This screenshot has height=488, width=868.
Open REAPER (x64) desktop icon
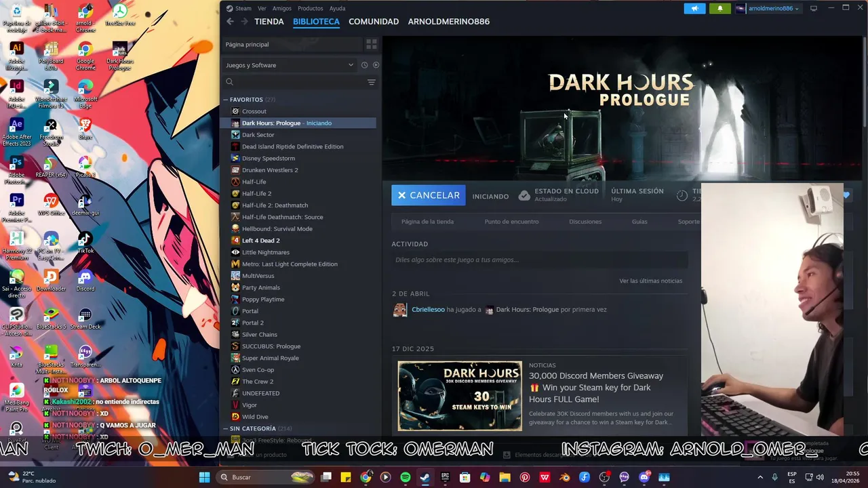click(x=51, y=170)
